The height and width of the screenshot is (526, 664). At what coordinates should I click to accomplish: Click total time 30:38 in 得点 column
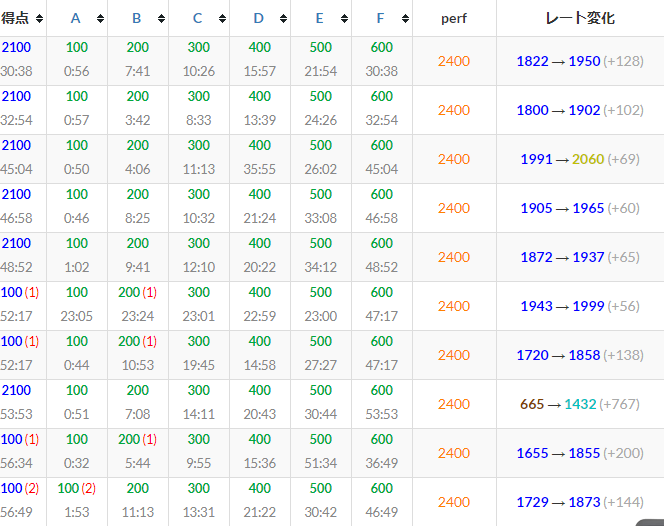16,71
